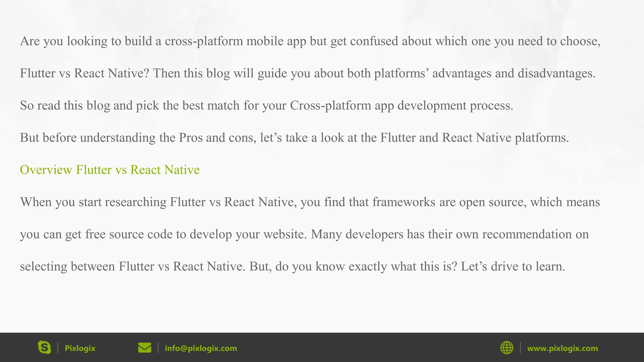Click the Skype icon in footer
The height and width of the screenshot is (362, 644).
tap(44, 348)
